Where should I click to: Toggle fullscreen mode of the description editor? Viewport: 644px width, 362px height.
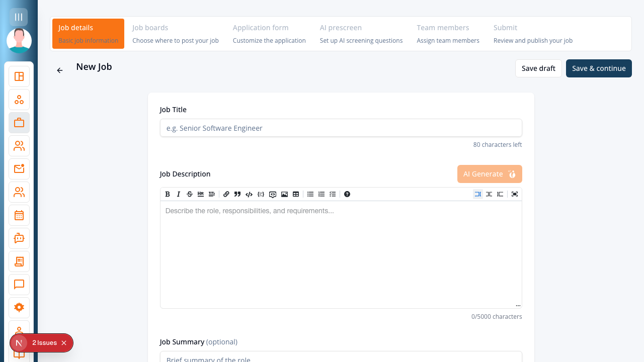pyautogui.click(x=515, y=194)
